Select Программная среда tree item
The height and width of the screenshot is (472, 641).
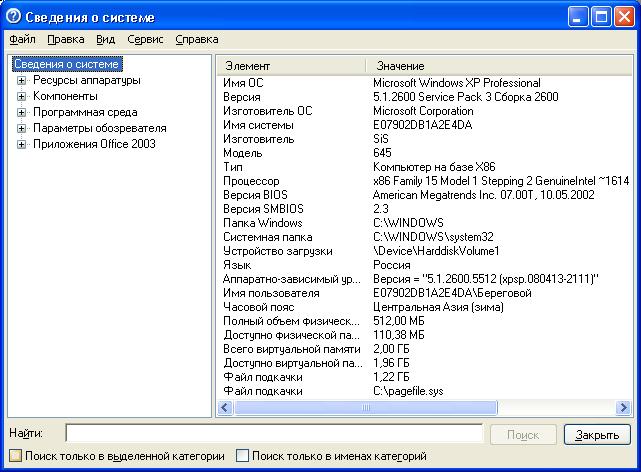[85, 112]
